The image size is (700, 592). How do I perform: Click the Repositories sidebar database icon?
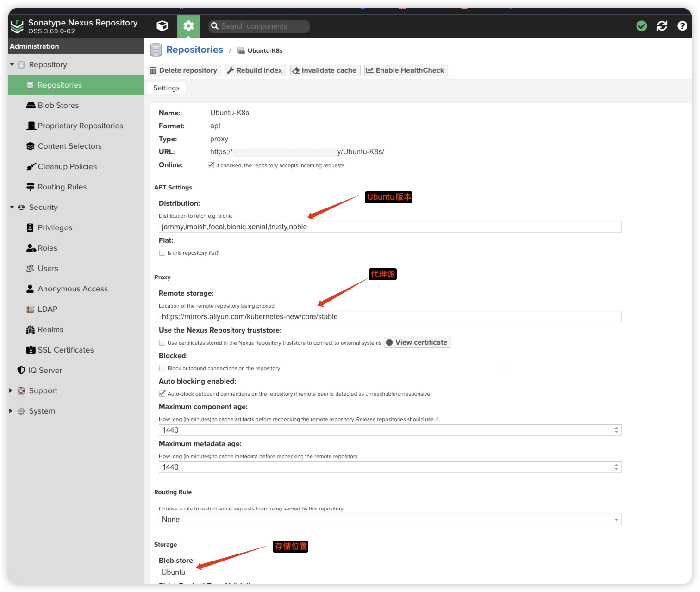30,85
